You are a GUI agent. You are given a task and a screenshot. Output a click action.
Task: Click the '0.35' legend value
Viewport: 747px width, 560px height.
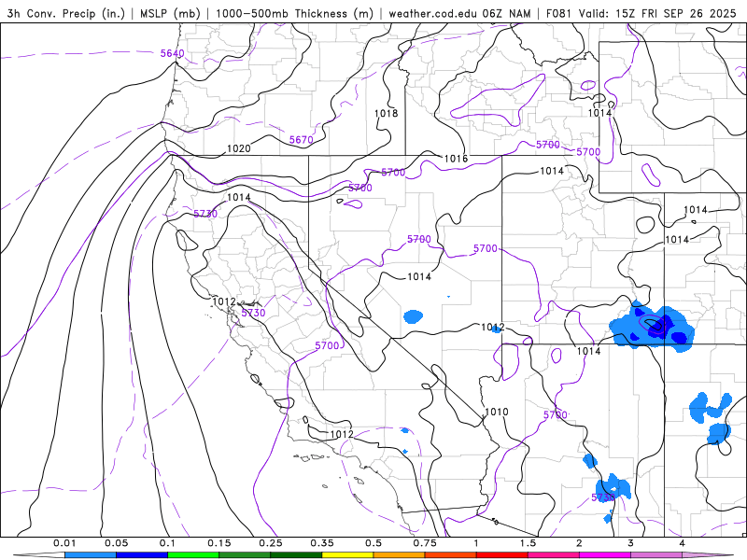[322, 543]
